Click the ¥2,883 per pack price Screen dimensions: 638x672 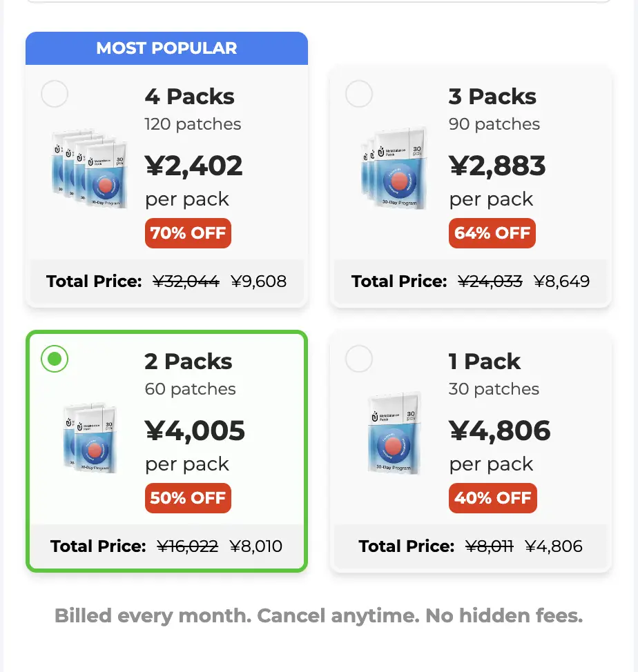pyautogui.click(x=497, y=166)
